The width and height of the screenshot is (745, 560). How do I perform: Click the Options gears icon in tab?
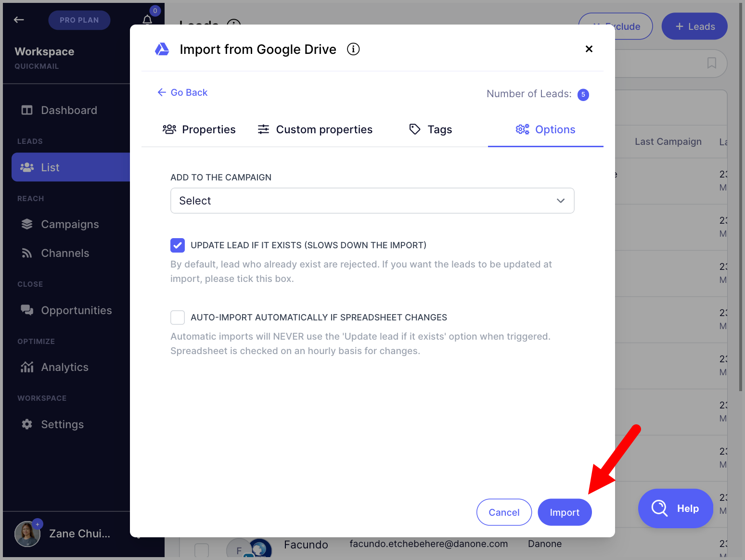click(x=523, y=129)
